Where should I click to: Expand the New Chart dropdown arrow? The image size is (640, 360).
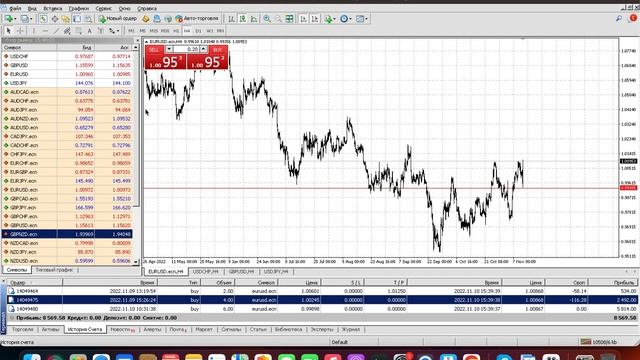tap(15, 19)
